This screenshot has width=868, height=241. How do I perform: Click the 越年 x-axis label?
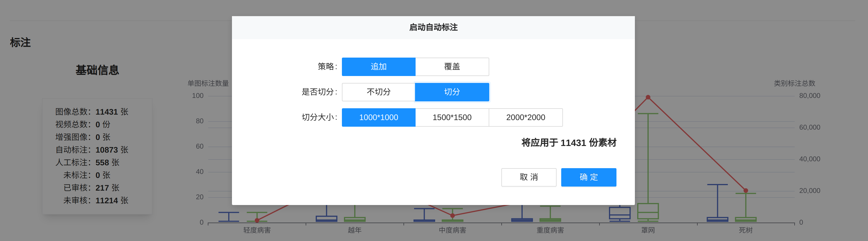[x=355, y=230]
